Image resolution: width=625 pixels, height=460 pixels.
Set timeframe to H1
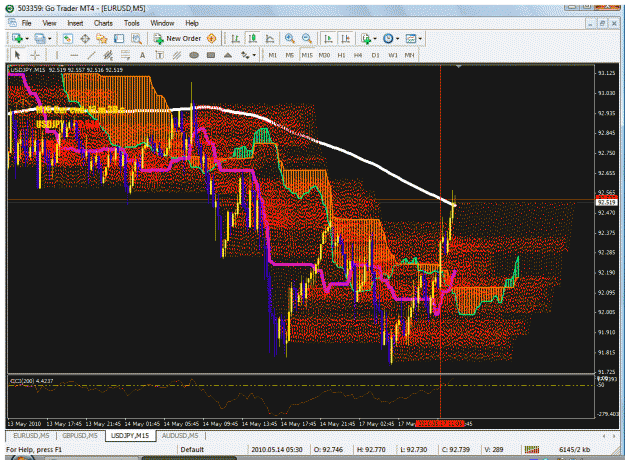point(341,55)
